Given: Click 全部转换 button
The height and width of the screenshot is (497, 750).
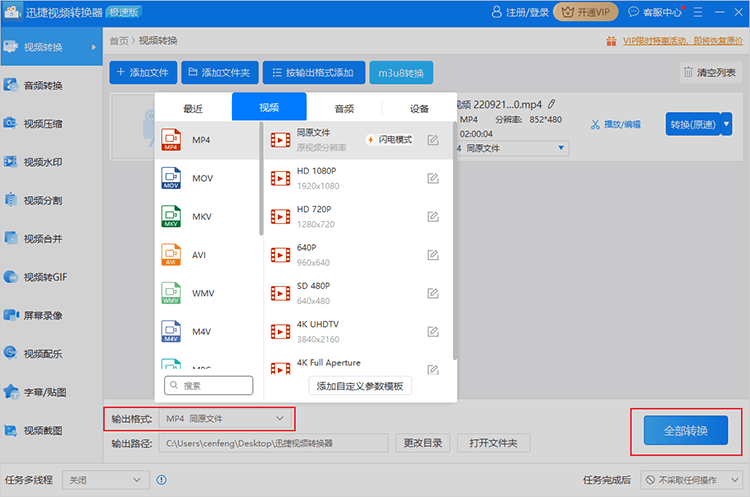Looking at the screenshot, I should click(x=685, y=431).
